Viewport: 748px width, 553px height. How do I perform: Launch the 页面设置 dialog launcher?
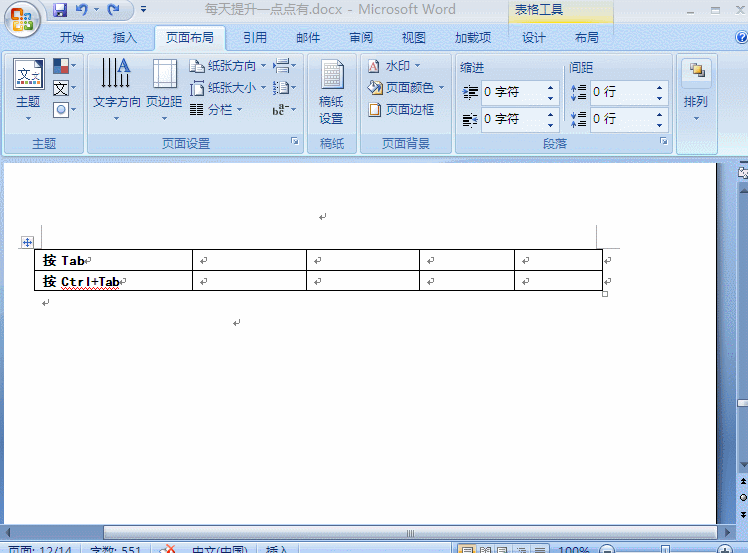point(295,141)
